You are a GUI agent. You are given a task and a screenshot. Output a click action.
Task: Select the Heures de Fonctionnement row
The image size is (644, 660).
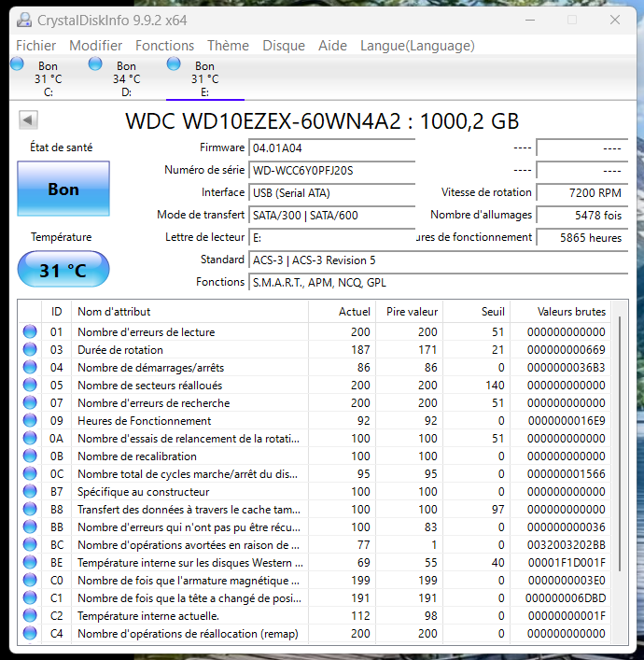click(x=314, y=420)
